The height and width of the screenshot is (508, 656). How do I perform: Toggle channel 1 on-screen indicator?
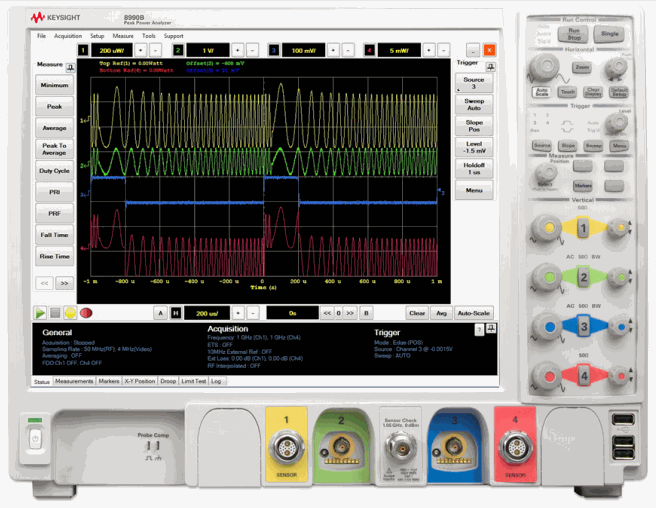coord(84,50)
